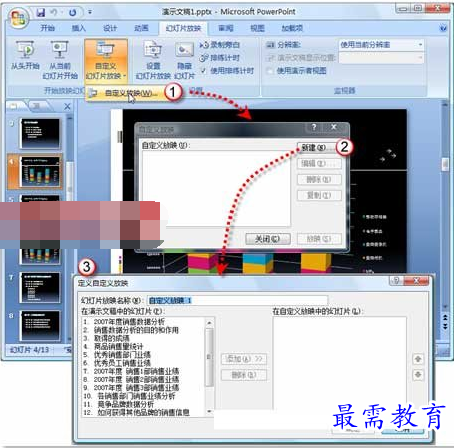454x448 pixels.
Task: Switch to 视图 ribbon tab
Action: 257,28
